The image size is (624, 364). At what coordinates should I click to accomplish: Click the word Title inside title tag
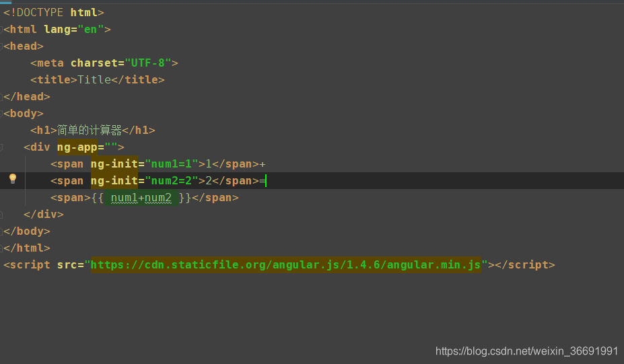tap(94, 79)
